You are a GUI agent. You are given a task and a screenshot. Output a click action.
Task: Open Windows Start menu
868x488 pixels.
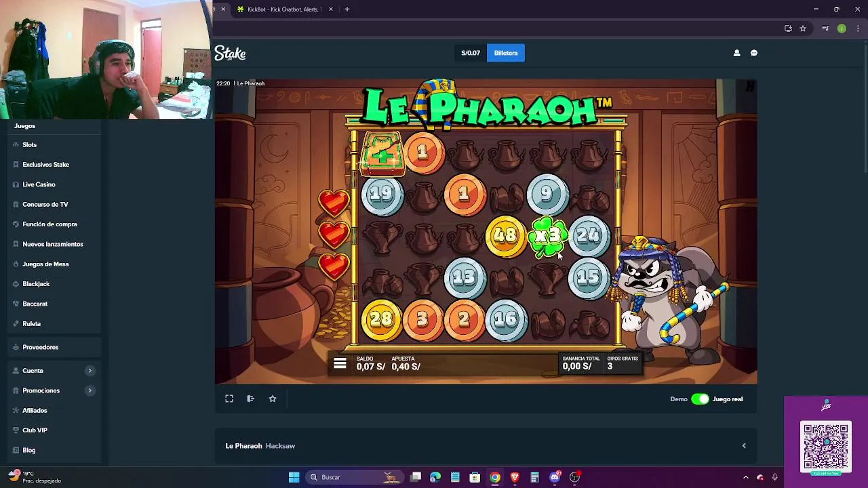294,477
